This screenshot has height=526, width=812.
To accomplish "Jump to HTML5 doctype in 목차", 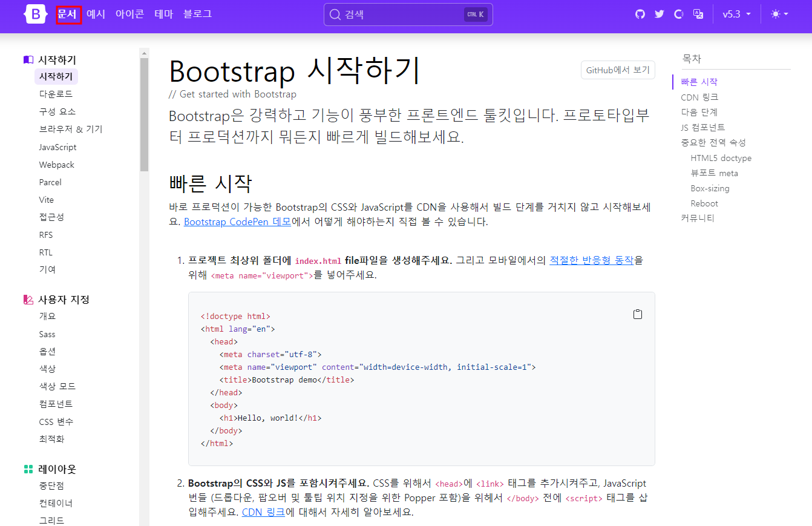I will (721, 158).
